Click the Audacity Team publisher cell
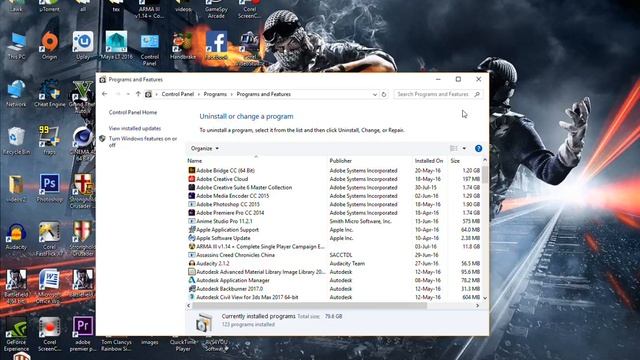Image resolution: width=640 pixels, height=360 pixels. tap(347, 263)
